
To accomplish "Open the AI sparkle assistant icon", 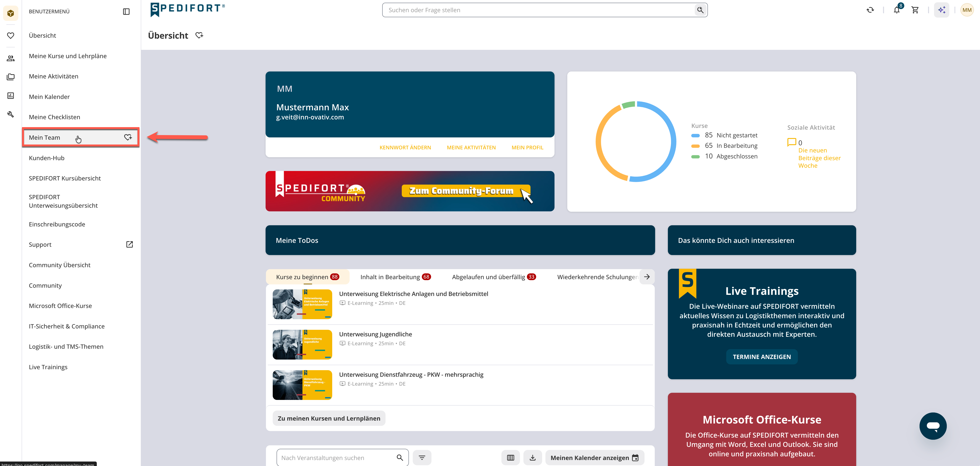I will pyautogui.click(x=942, y=10).
